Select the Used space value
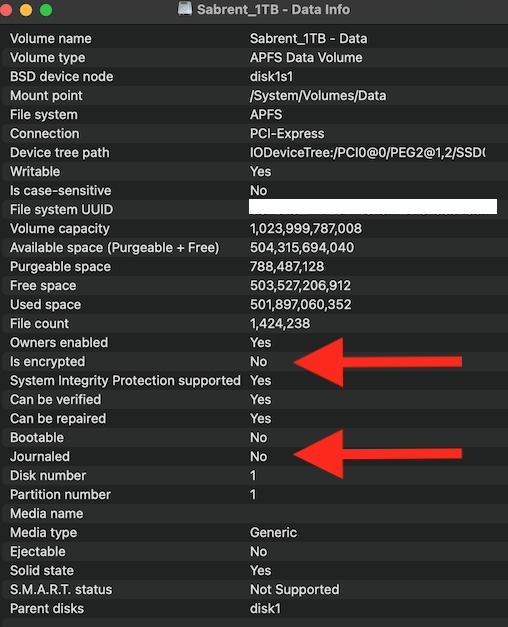This screenshot has width=508, height=627. click(300, 305)
